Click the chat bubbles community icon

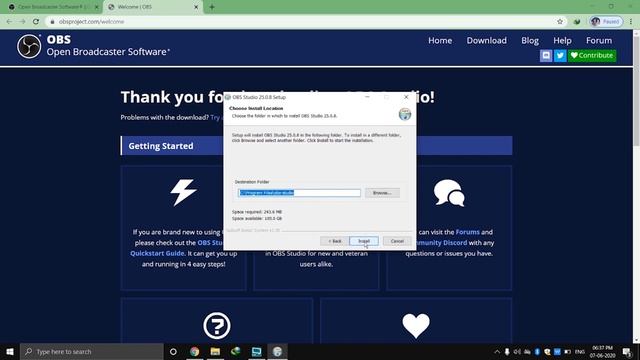click(x=449, y=193)
